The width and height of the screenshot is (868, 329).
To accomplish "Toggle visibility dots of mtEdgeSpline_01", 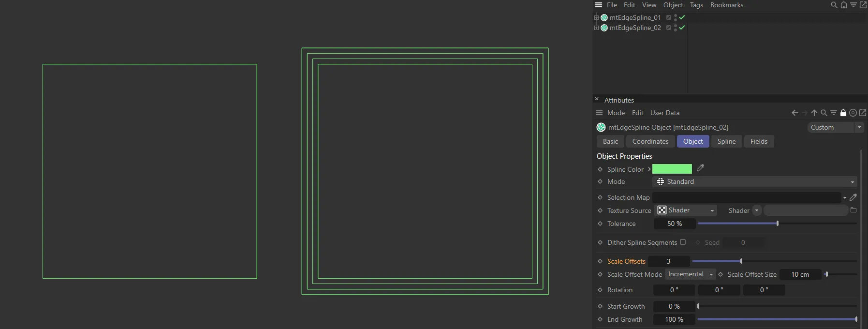I will [676, 17].
